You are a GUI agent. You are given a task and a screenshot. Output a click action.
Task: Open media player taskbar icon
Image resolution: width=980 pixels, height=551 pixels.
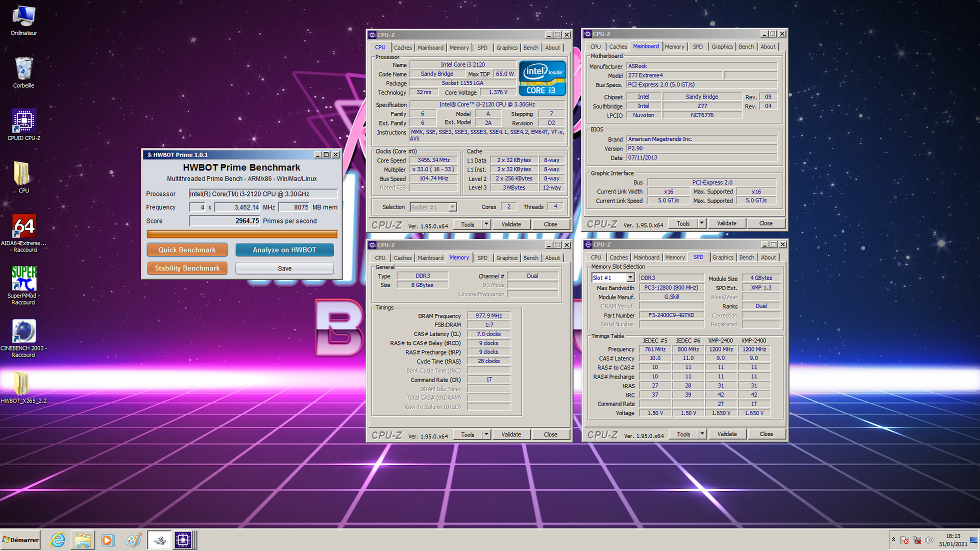[x=107, y=540]
